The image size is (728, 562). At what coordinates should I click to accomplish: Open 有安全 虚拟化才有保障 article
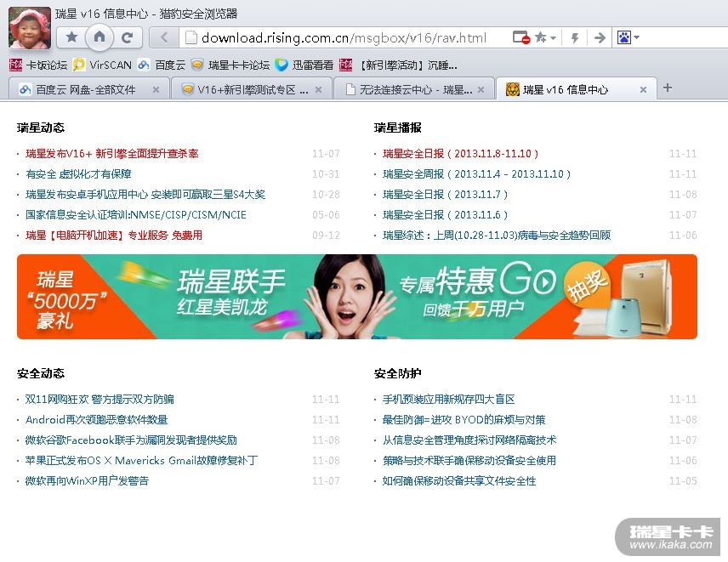coord(78,174)
